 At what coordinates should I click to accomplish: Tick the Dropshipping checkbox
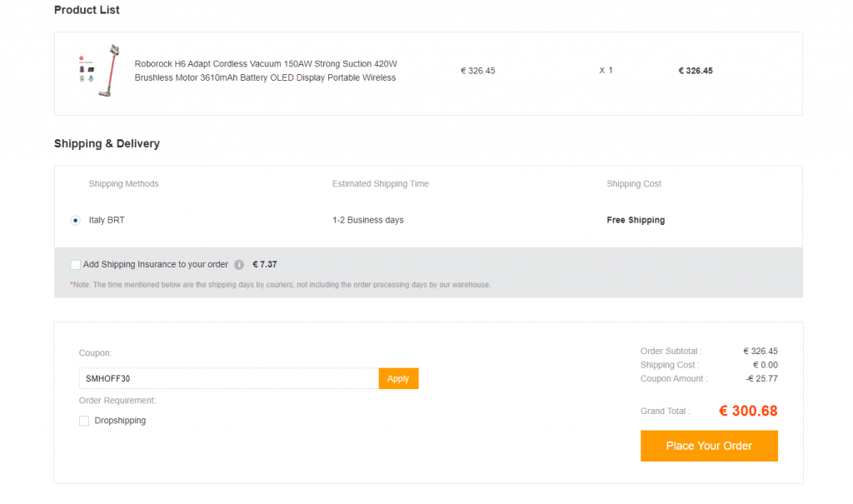pyautogui.click(x=84, y=421)
